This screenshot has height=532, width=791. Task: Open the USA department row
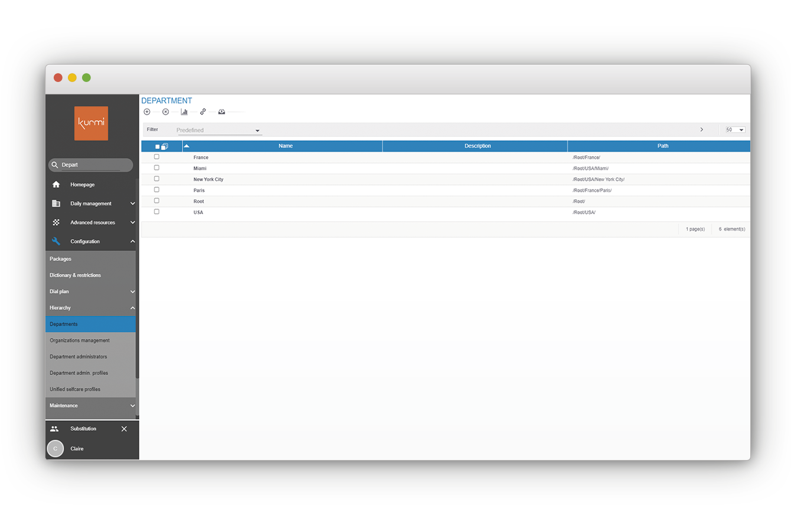446,212
